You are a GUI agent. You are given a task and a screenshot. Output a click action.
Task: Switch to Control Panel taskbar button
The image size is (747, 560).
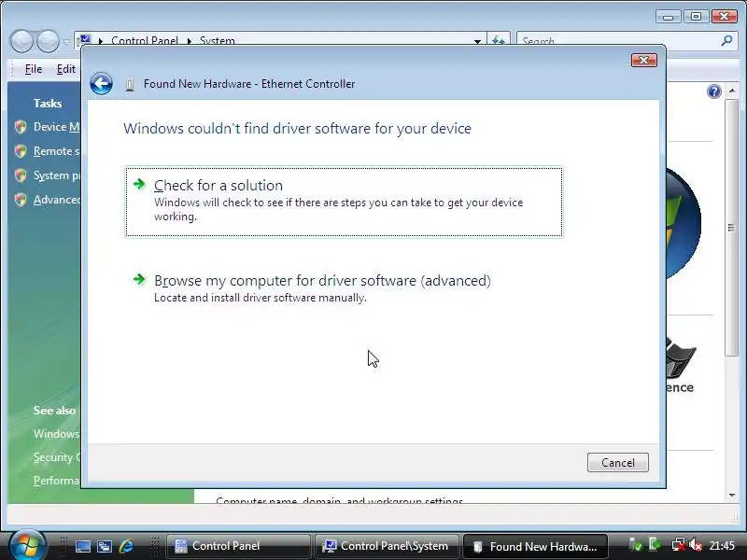(238, 546)
